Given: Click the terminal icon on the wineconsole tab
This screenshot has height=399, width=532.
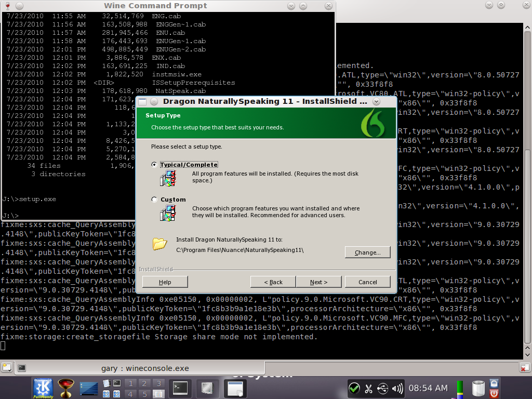Looking at the screenshot, I should (x=22, y=368).
